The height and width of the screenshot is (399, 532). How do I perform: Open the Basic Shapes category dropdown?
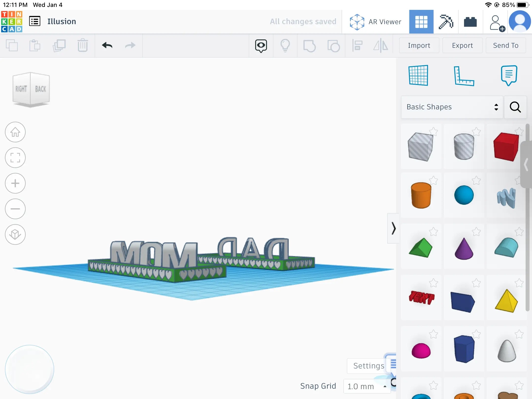452,107
